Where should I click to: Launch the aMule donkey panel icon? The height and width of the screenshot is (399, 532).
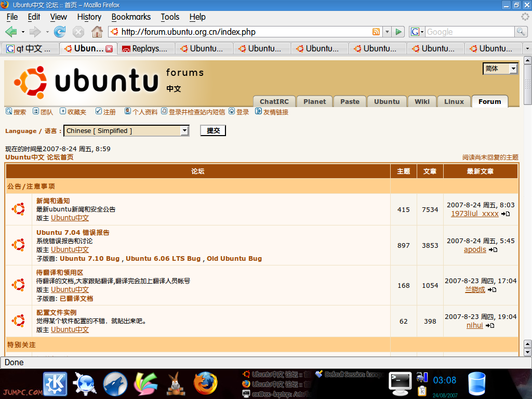[x=176, y=384]
